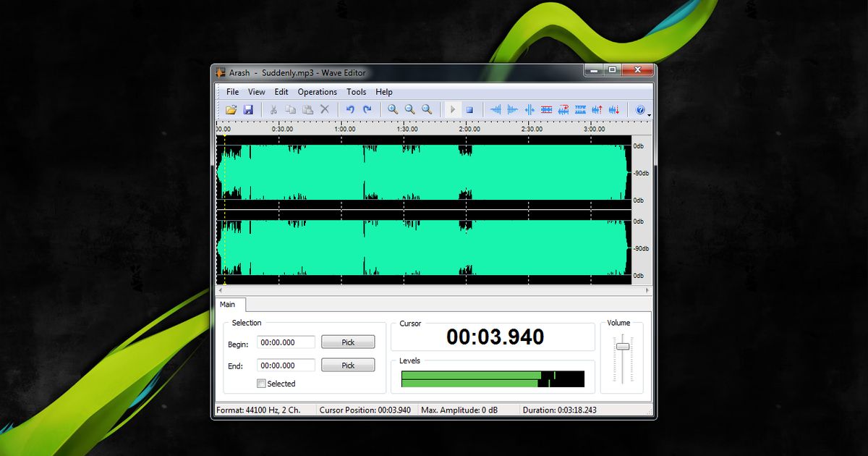The image size is (868, 456).
Task: Open the Edit menu
Action: coord(281,92)
